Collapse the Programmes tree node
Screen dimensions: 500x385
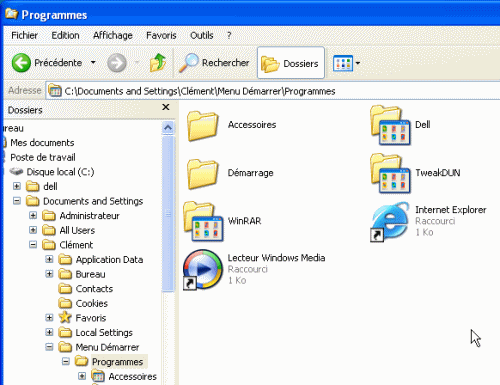(66, 361)
